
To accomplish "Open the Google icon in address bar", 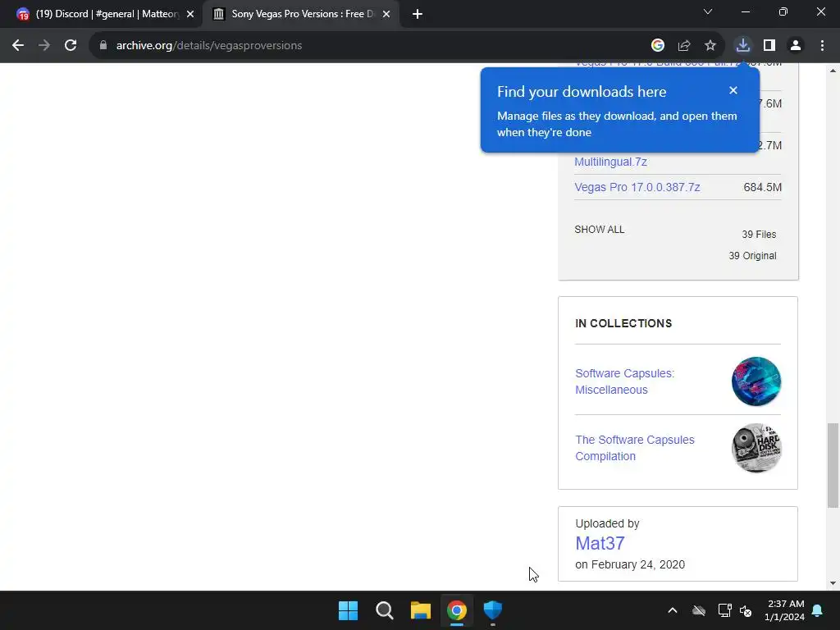I will tap(658, 46).
